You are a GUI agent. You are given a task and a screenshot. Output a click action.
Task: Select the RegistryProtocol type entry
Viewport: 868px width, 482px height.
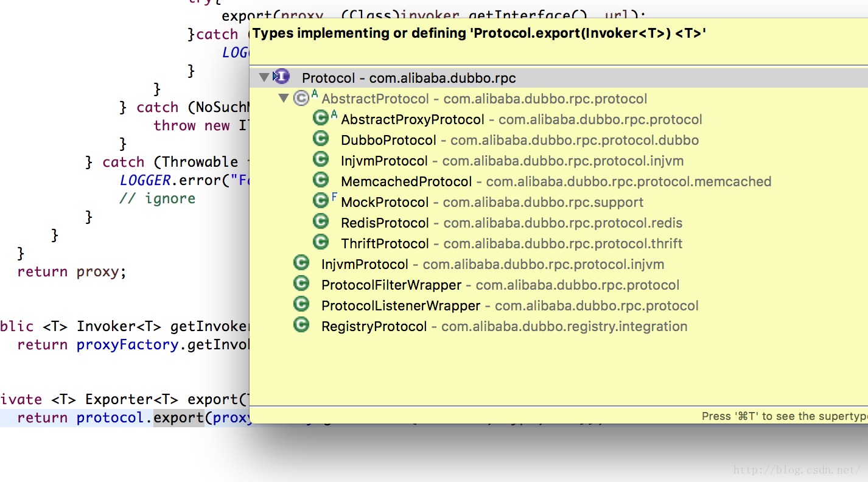[x=505, y=326]
